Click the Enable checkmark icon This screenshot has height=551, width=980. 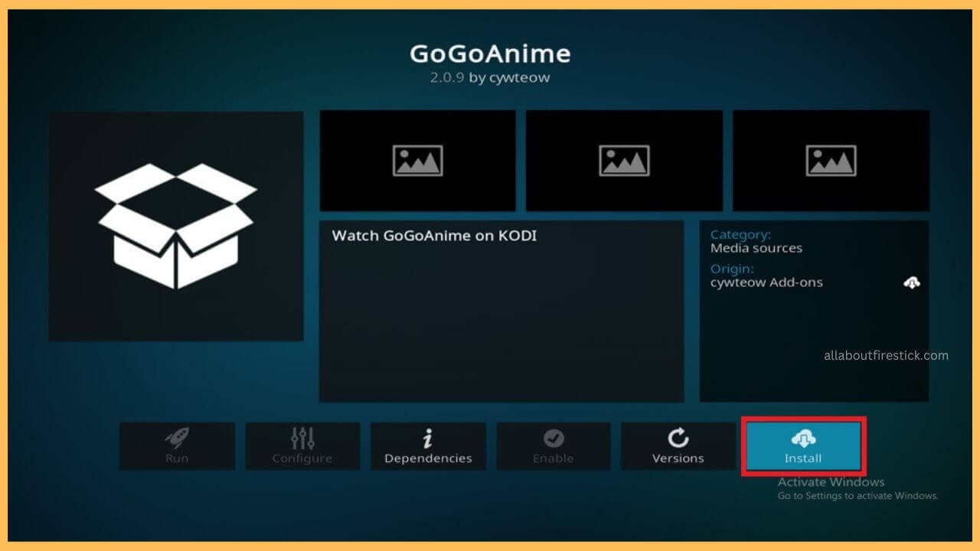(554, 438)
